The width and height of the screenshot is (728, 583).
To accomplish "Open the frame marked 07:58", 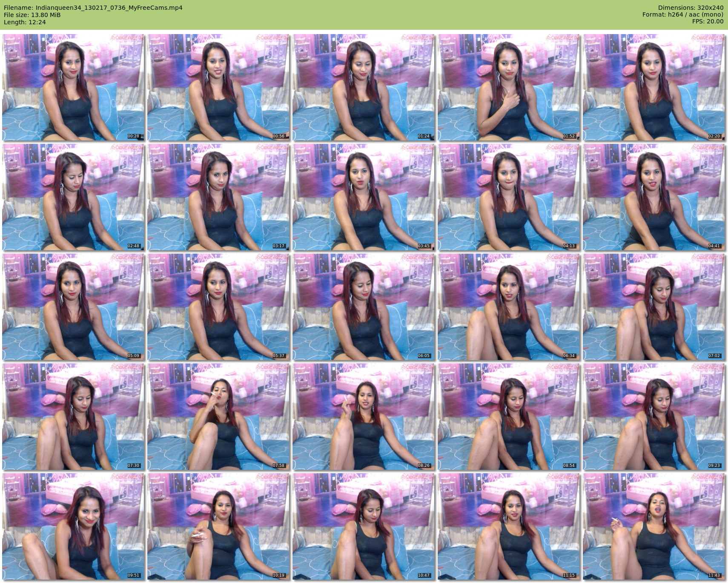I will click(x=218, y=417).
